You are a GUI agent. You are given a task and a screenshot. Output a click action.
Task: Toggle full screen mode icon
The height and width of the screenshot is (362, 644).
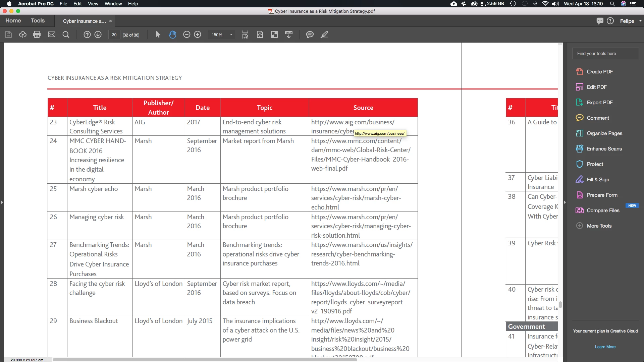tap(274, 35)
